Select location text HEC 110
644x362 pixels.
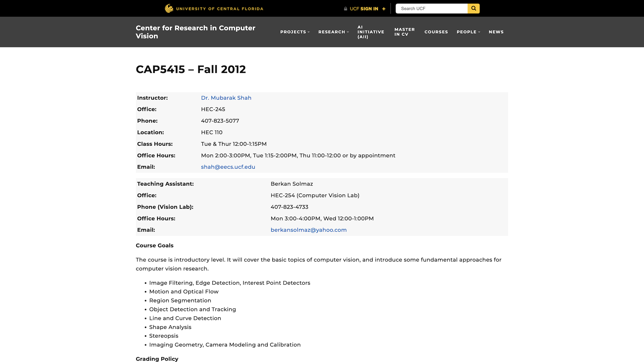coord(212,132)
